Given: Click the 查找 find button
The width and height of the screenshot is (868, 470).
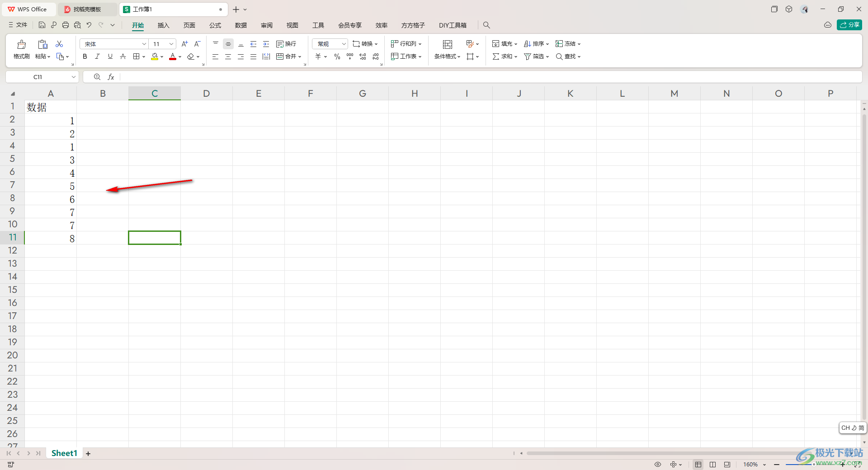Looking at the screenshot, I should (x=568, y=56).
